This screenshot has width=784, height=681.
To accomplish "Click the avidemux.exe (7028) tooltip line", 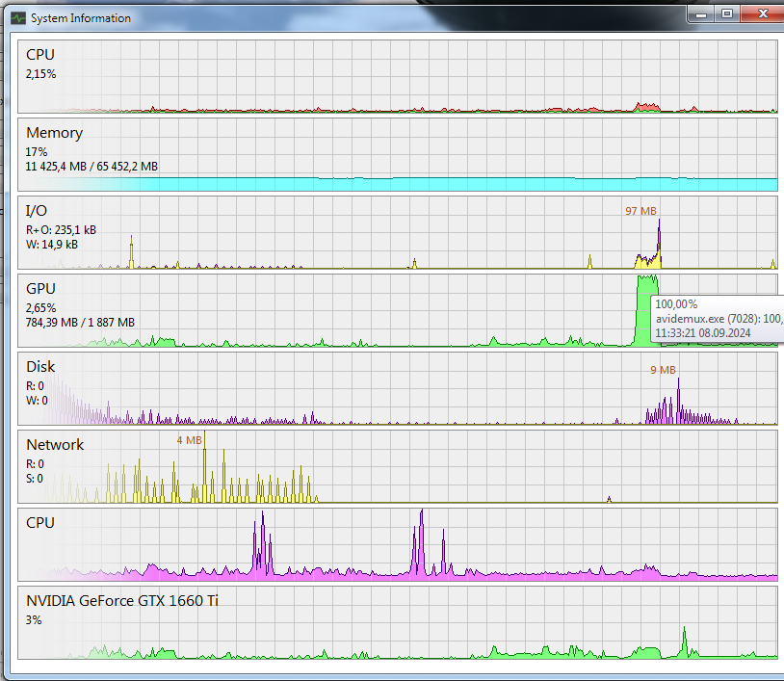I will point(719,319).
